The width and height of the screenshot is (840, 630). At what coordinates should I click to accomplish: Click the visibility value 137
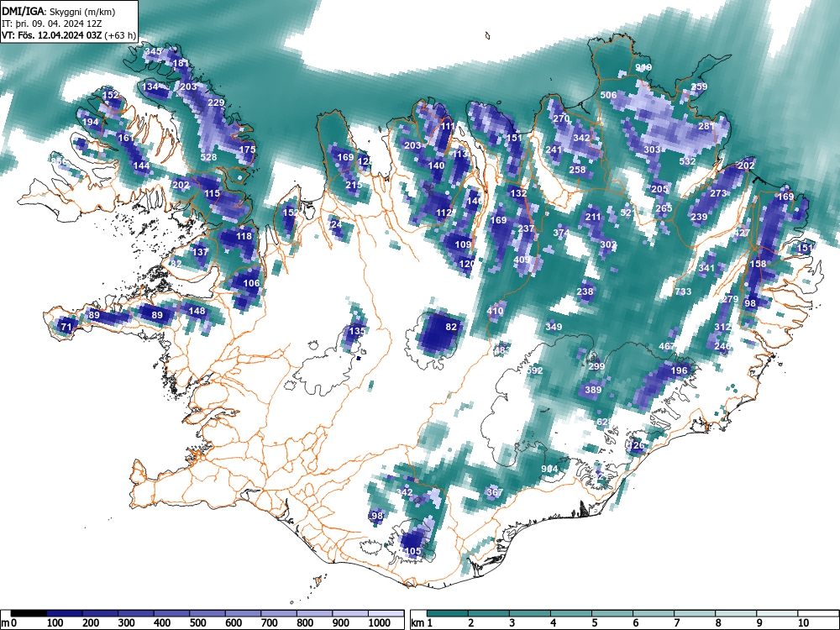200,252
